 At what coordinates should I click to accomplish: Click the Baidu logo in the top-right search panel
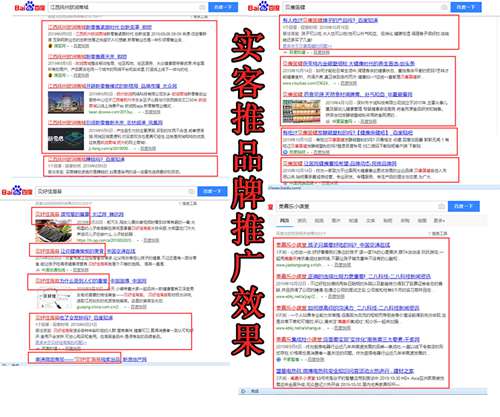click(263, 7)
